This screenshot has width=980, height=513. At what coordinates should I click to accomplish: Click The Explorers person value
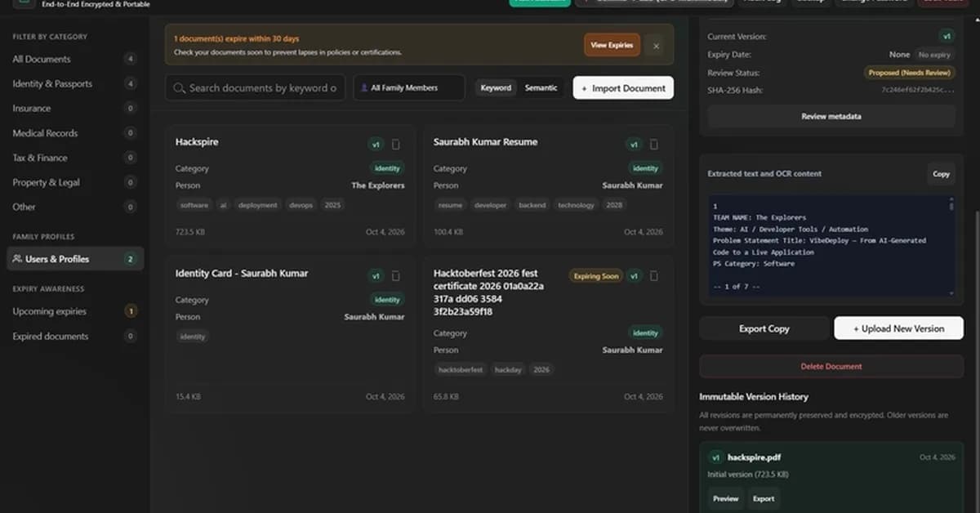click(x=378, y=185)
